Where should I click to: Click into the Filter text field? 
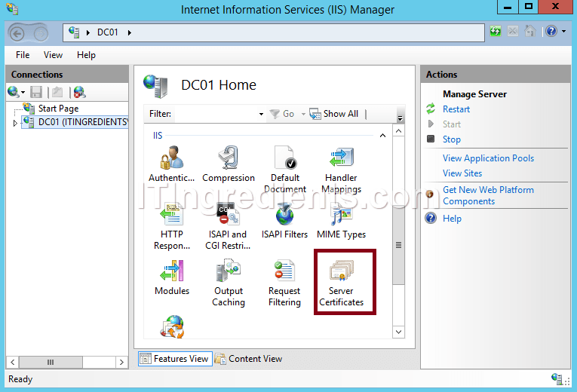click(216, 114)
